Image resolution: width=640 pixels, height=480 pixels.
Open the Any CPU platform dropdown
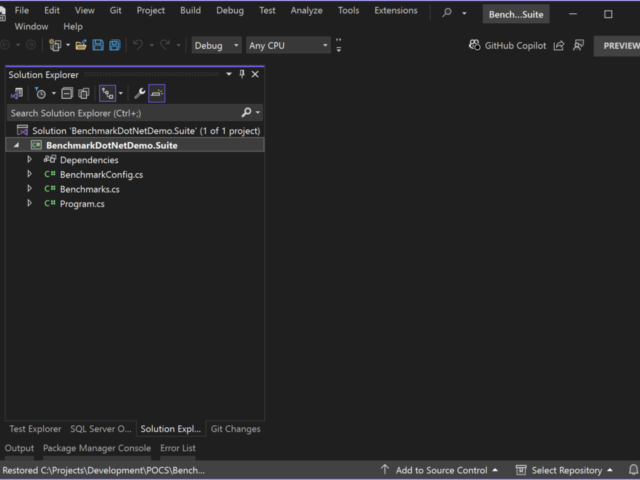(287, 46)
